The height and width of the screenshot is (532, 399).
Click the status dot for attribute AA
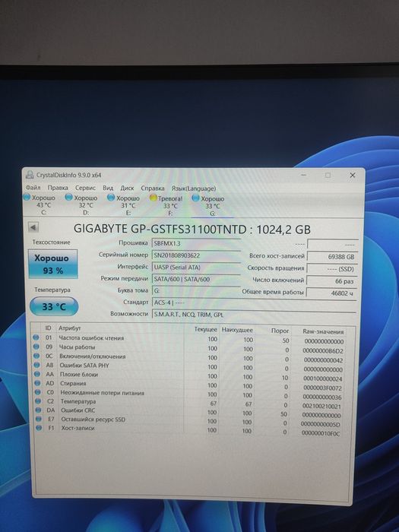(x=37, y=374)
